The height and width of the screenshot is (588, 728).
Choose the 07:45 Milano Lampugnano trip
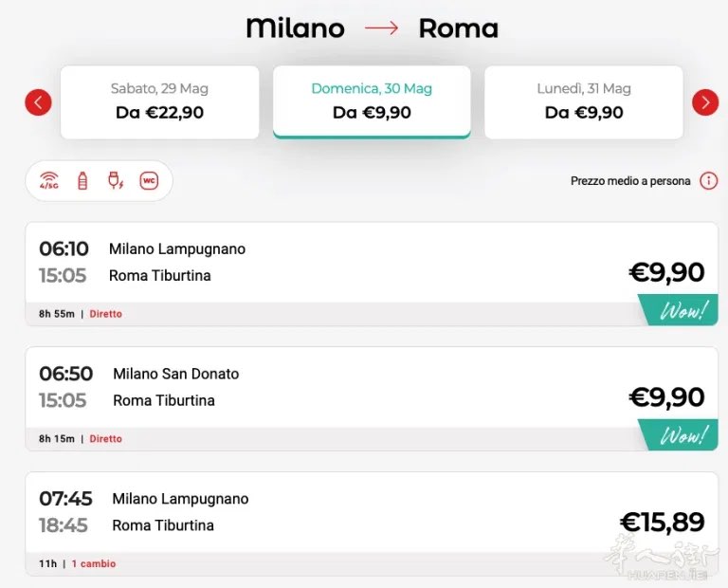pos(332,512)
